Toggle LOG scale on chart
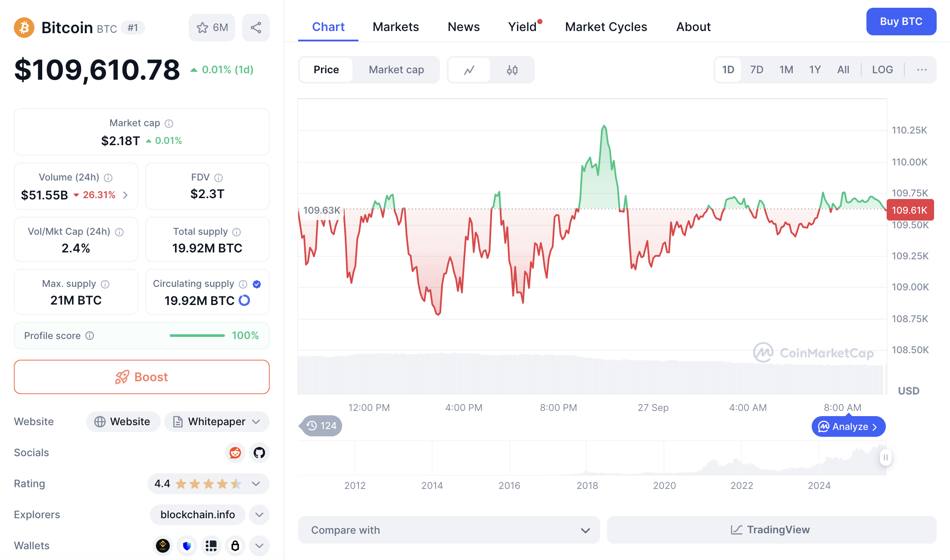The image size is (950, 560). [882, 70]
